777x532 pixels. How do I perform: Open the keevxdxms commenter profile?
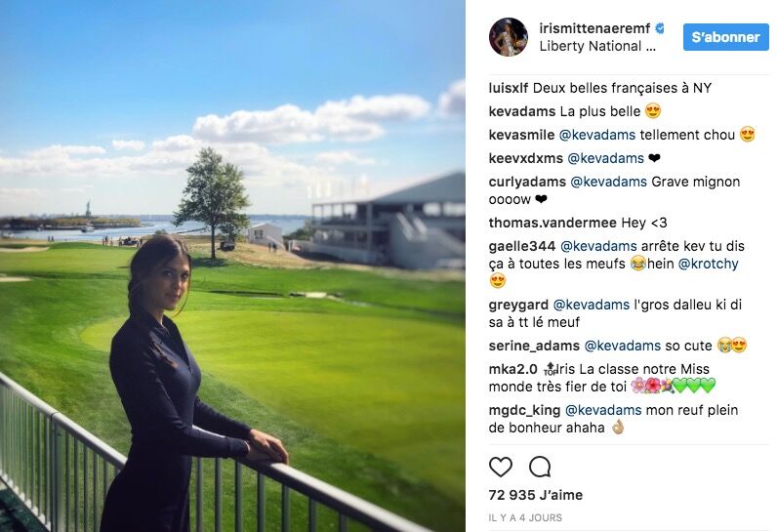(x=526, y=158)
